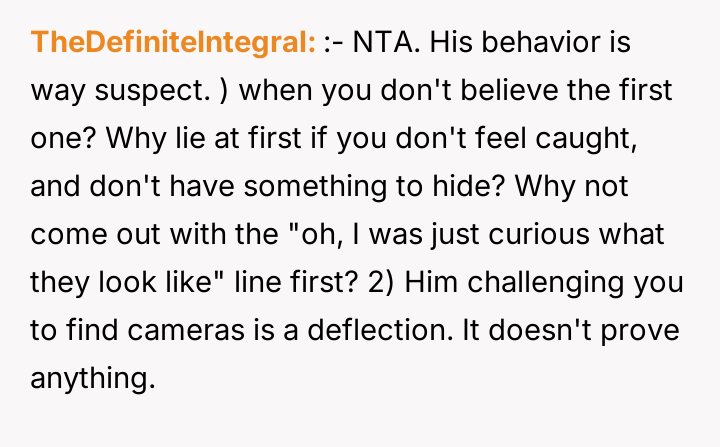This screenshot has height=447, width=720.
Task: Click the TheDefiniteIntegral username
Action: pyautogui.click(x=174, y=44)
